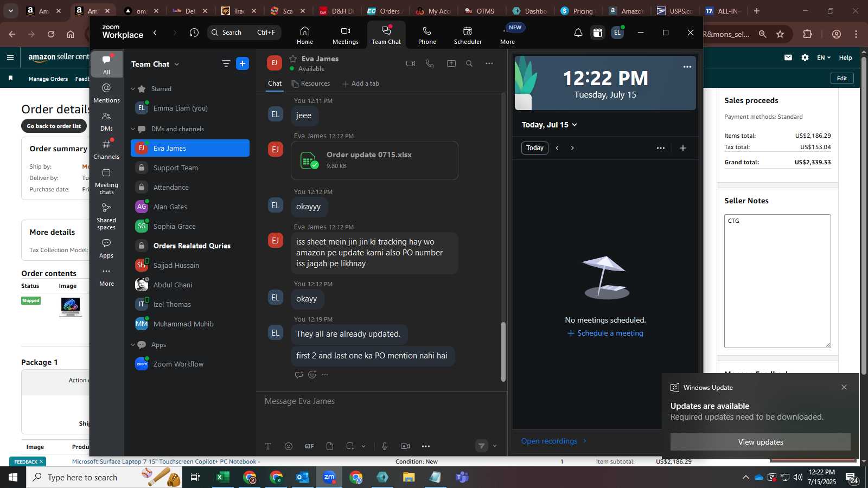Image resolution: width=868 pixels, height=488 pixels.
Task: Open the Team Chat title dropdown
Action: point(177,64)
